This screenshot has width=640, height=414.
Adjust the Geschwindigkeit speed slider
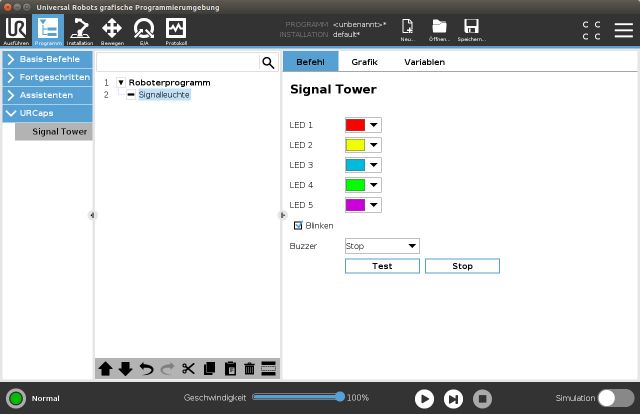[340, 397]
